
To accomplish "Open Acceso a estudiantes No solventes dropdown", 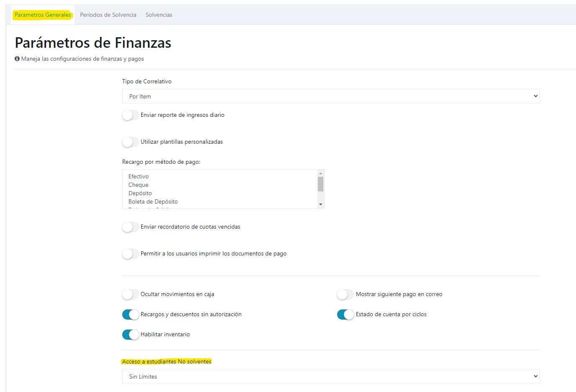I will click(331, 377).
